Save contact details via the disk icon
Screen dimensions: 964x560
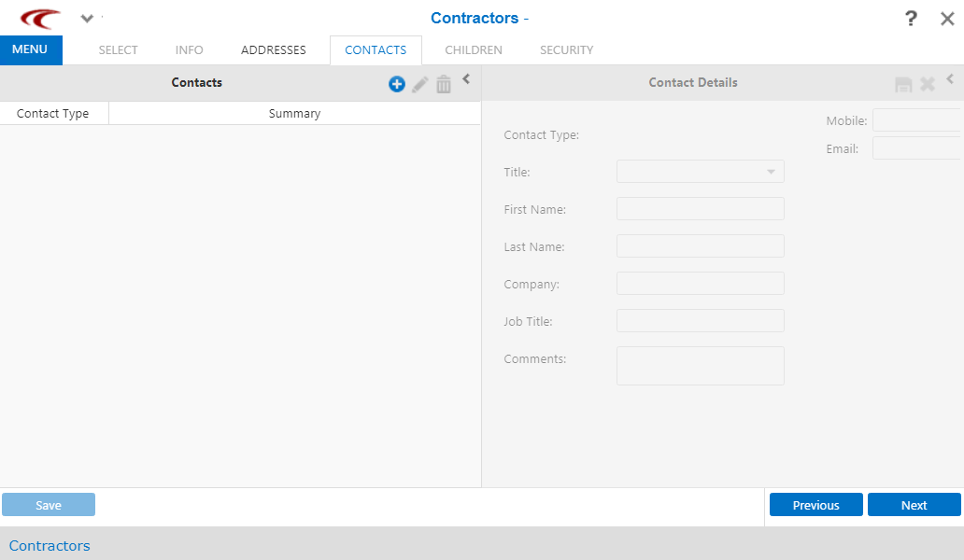click(903, 84)
